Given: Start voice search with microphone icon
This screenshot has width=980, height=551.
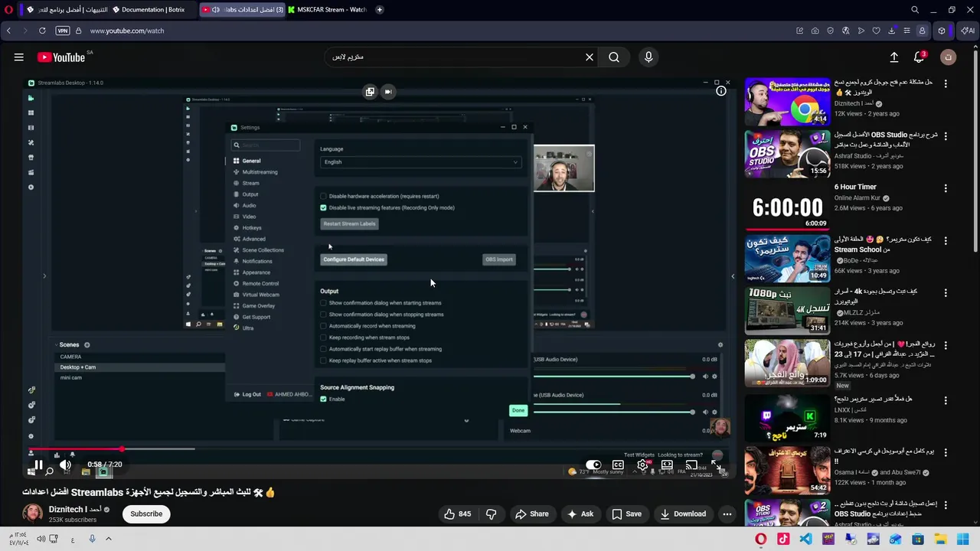Looking at the screenshot, I should pyautogui.click(x=648, y=57).
